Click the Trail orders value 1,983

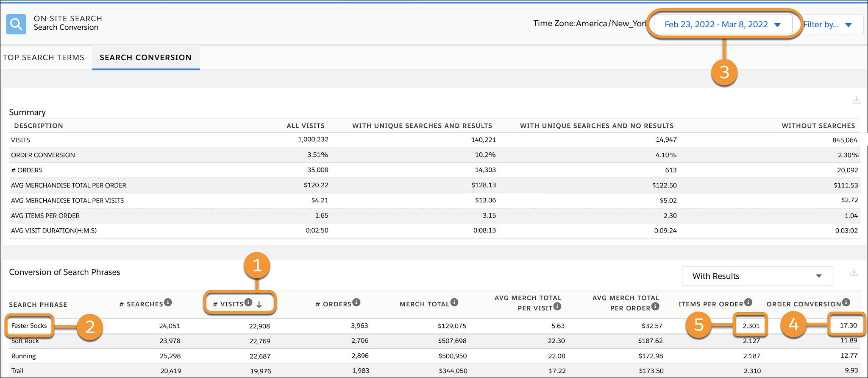pos(360,370)
